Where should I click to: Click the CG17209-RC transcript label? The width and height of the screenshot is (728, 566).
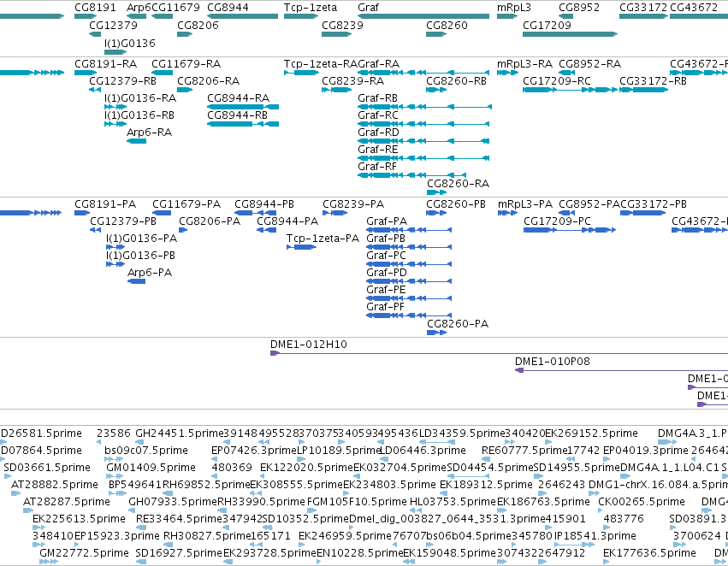tap(557, 80)
